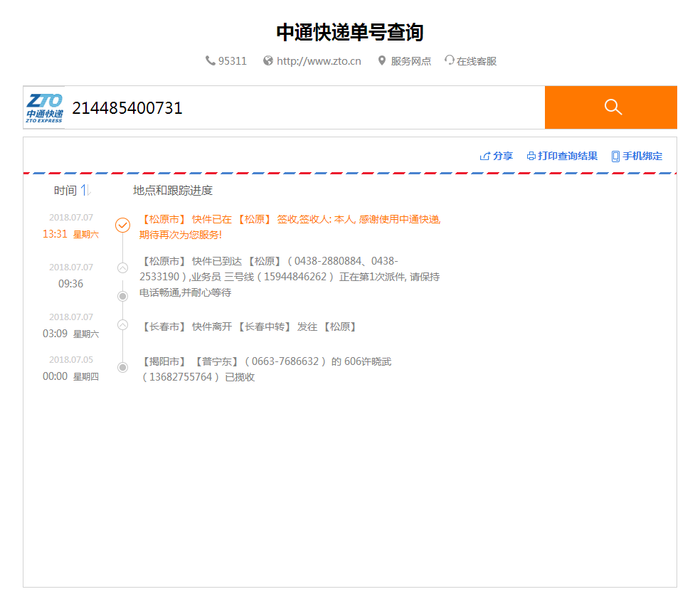Open the 服务网点 service outlets link

(410, 61)
